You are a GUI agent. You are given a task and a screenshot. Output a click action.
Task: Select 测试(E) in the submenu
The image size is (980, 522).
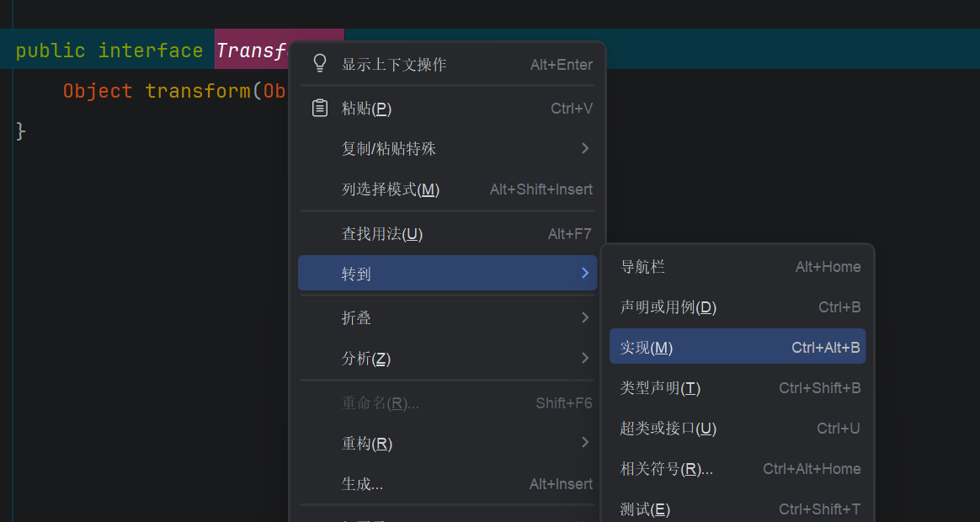tap(738, 509)
